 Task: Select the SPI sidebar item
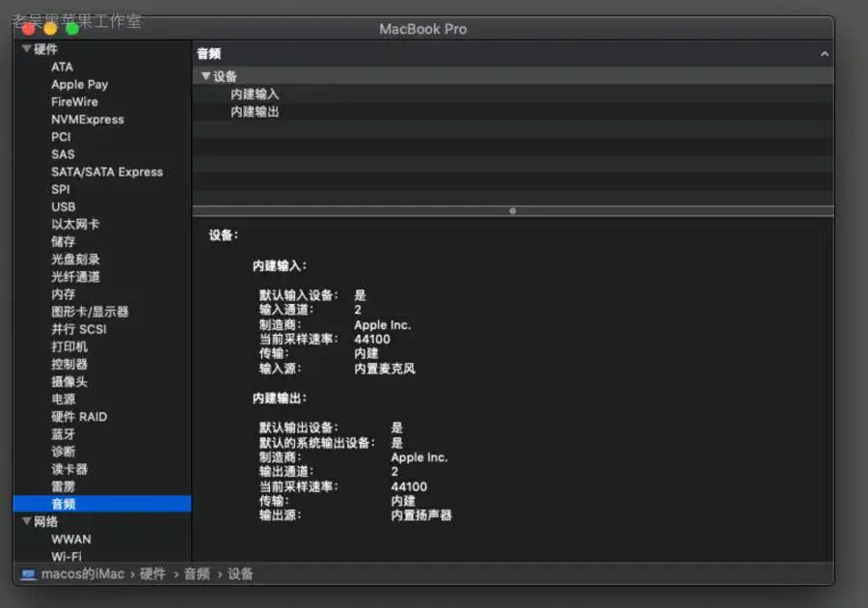[x=61, y=189]
